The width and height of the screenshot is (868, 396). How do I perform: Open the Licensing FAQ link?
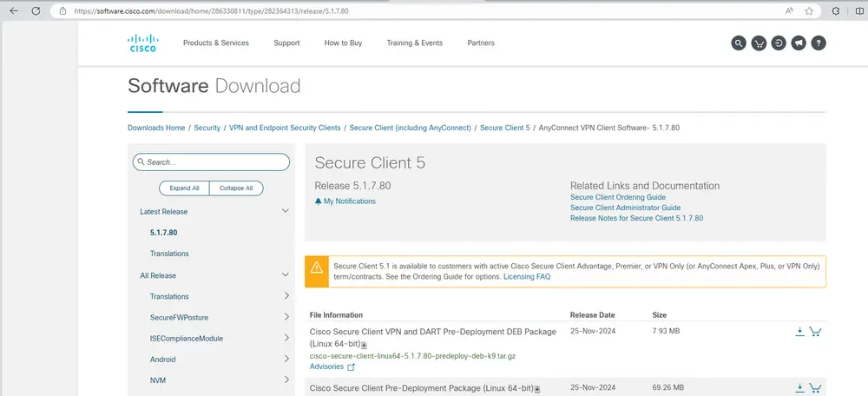click(527, 276)
